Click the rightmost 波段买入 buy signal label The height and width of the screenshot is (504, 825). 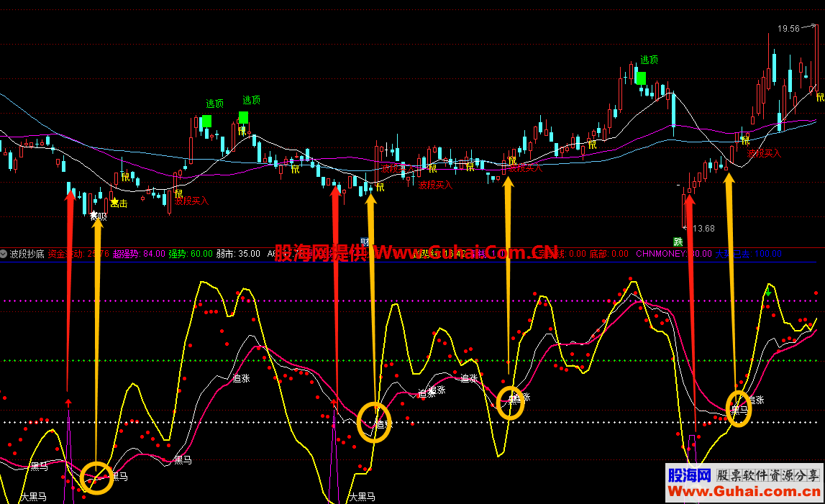(764, 154)
